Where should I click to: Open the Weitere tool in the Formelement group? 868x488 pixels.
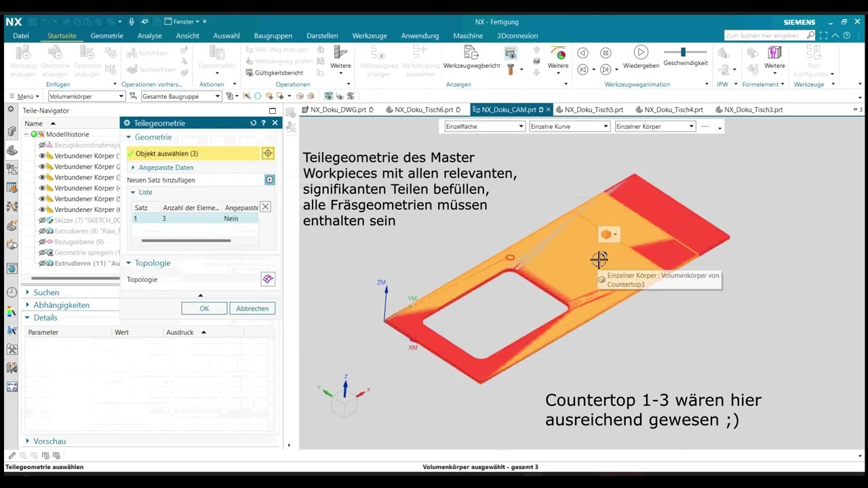pyautogui.click(x=774, y=57)
